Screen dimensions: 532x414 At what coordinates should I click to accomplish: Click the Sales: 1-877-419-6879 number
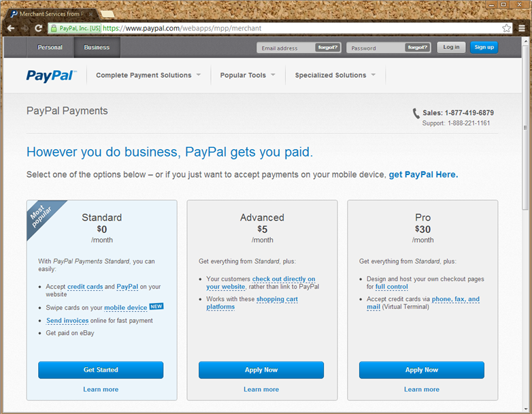[x=458, y=113]
